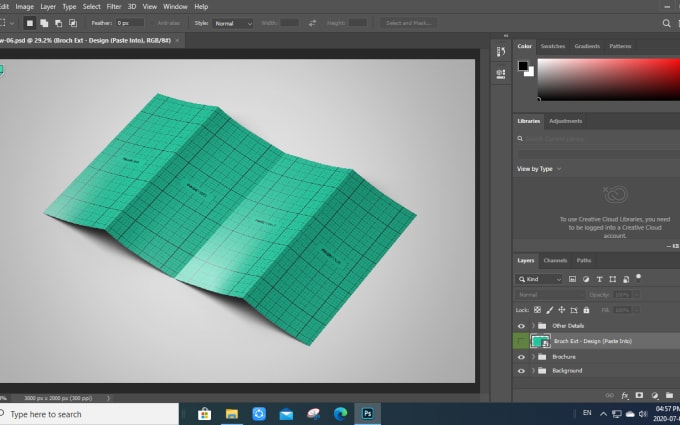Screen dimensions: 680x425
Task: Filter layers by adjustment layers
Action: click(x=586, y=279)
